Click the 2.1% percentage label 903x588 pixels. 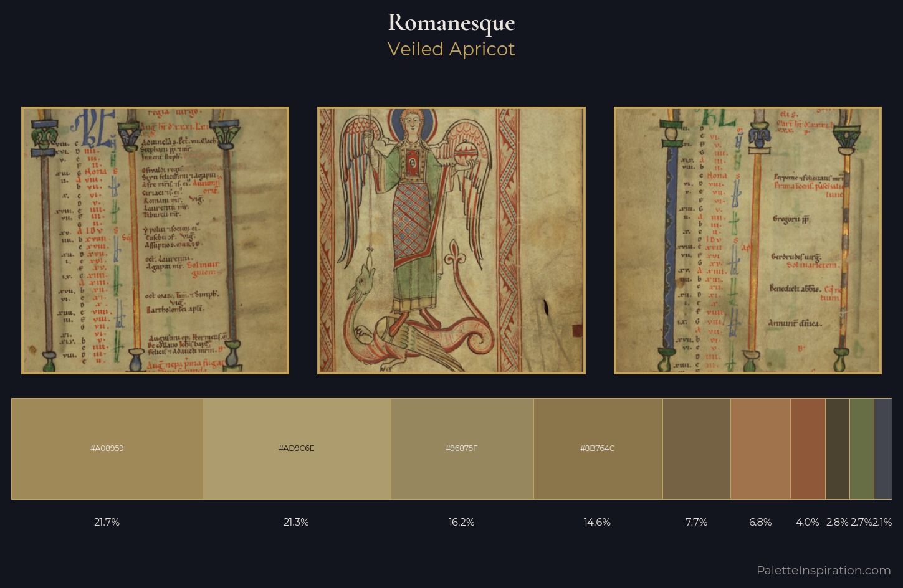882,522
